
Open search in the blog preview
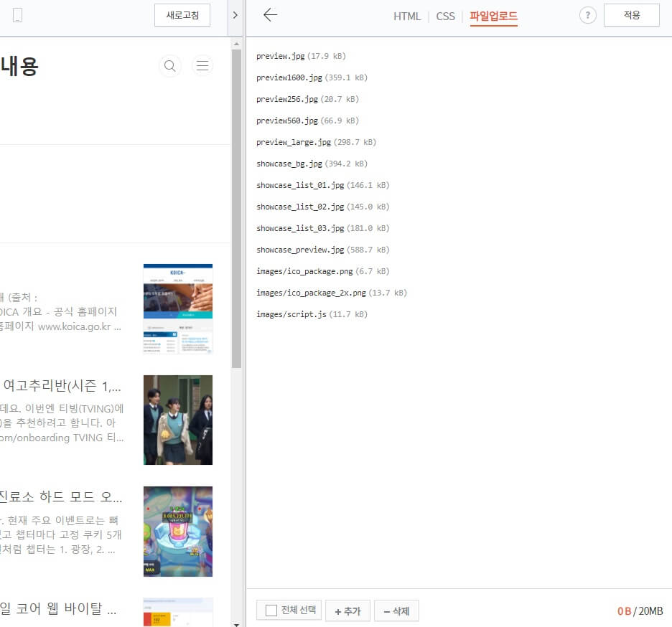click(x=169, y=66)
